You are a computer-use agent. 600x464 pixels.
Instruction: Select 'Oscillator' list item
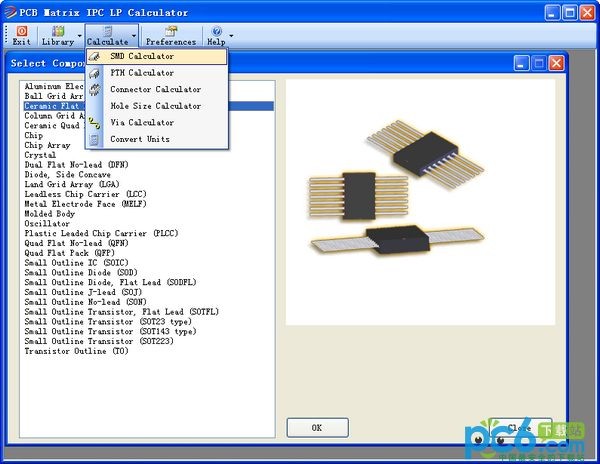(47, 223)
